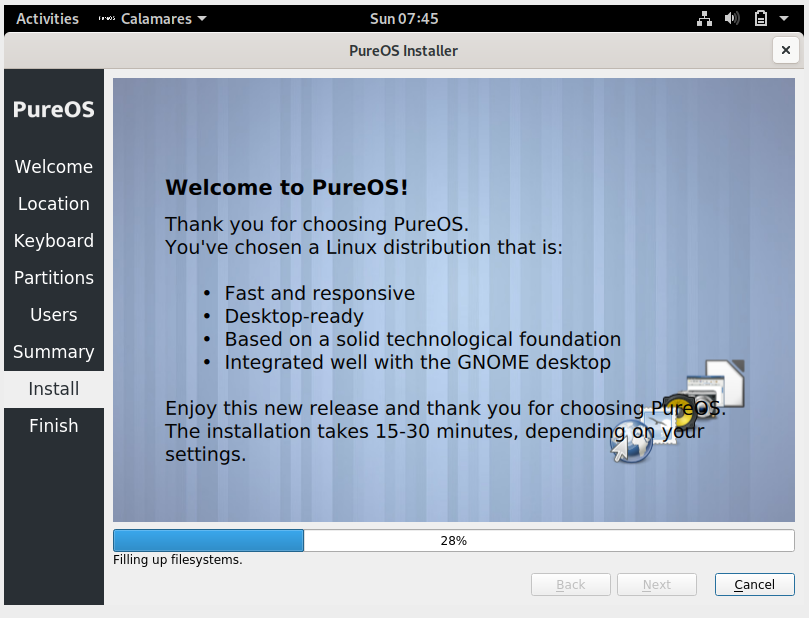Click the PureOS logo in the sidebar
The height and width of the screenshot is (618, 809).
(x=53, y=108)
